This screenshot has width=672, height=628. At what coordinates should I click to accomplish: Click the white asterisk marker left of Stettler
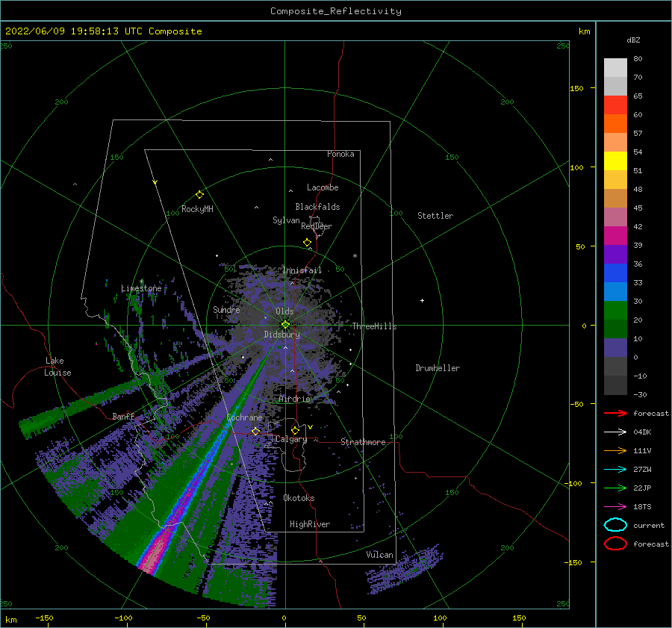(x=355, y=256)
